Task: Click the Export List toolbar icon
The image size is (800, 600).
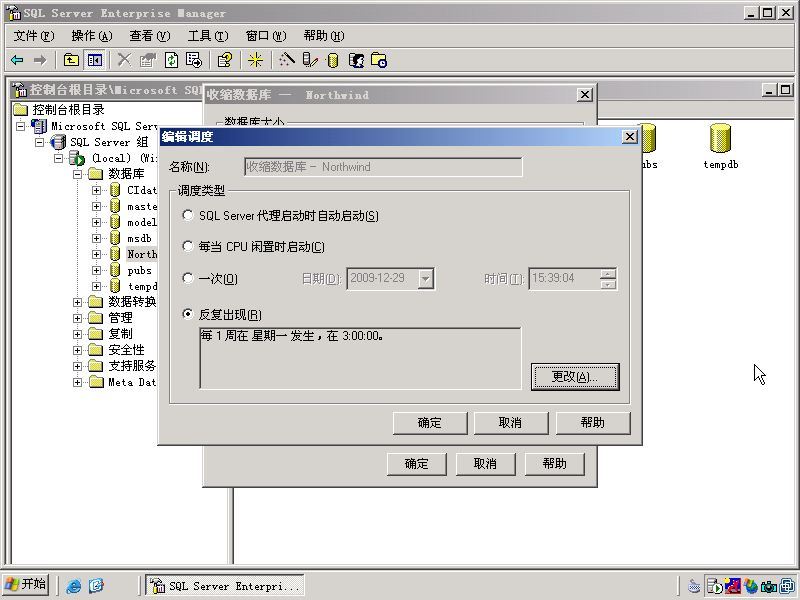Action: (x=194, y=60)
